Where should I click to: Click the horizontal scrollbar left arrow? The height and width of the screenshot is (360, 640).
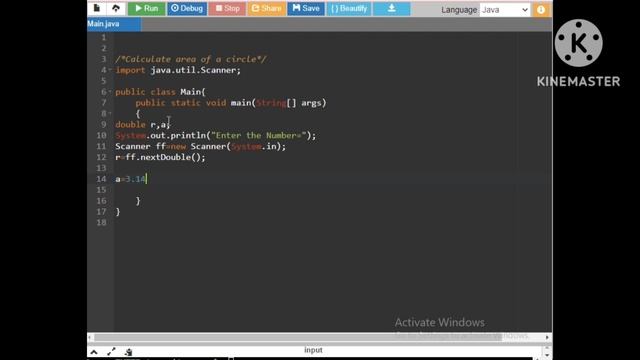coord(90,337)
